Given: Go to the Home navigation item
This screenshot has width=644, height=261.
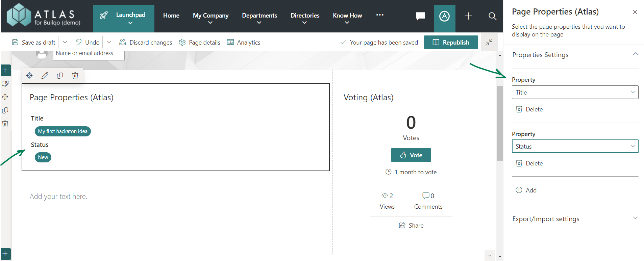Looking at the screenshot, I should pos(171,16).
